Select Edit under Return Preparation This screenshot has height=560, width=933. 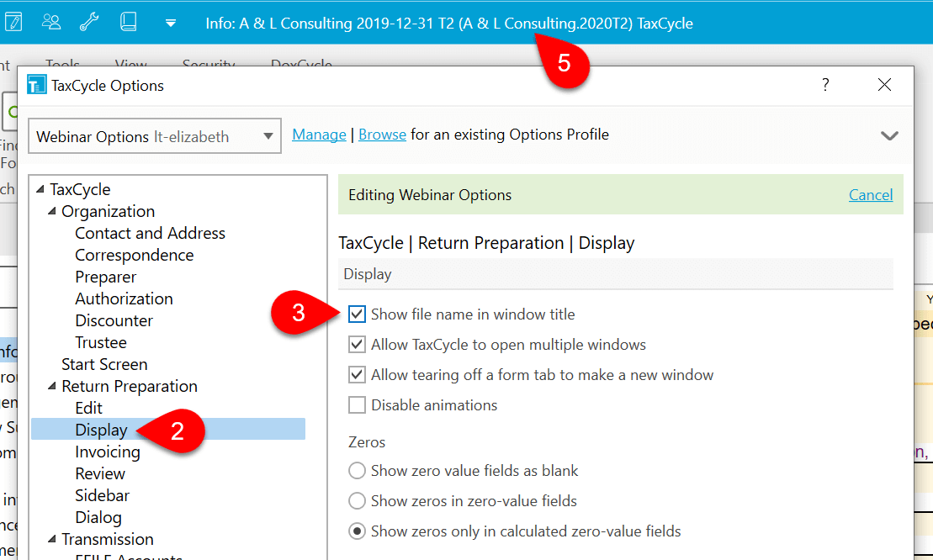click(88, 408)
